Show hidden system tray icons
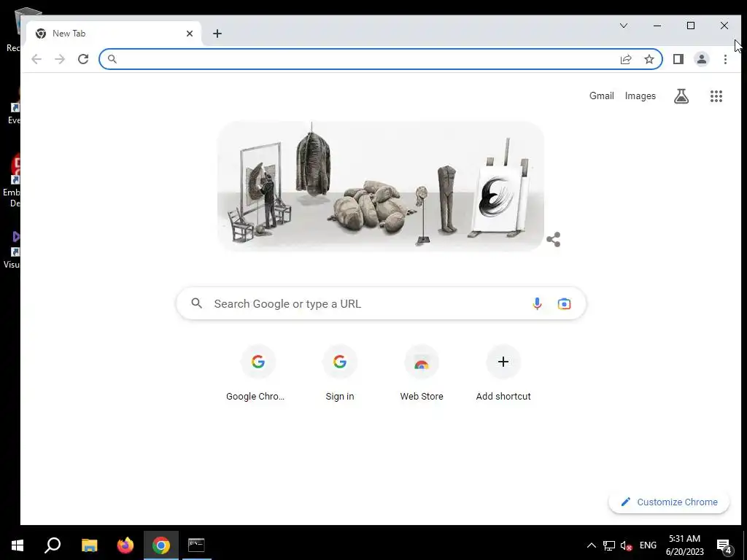747x560 pixels. (591, 545)
